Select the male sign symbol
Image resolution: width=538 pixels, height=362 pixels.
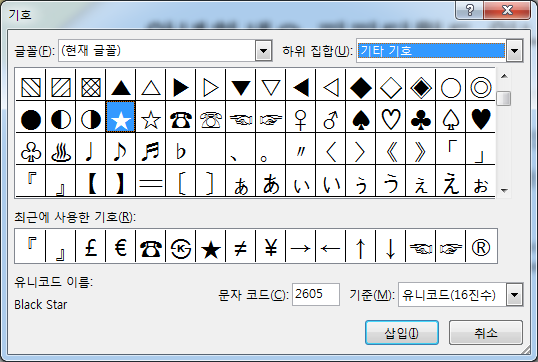point(331,119)
